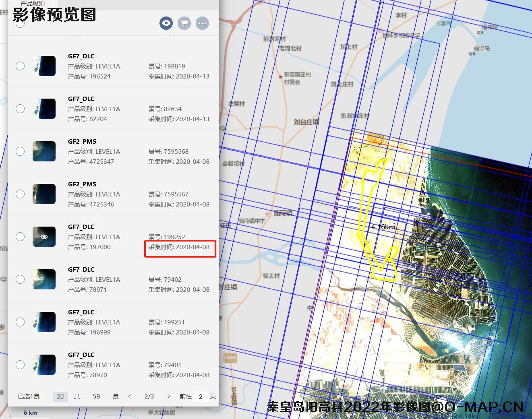Go to previous page arrow
Viewport: 532px width, 419px height.
point(130,396)
